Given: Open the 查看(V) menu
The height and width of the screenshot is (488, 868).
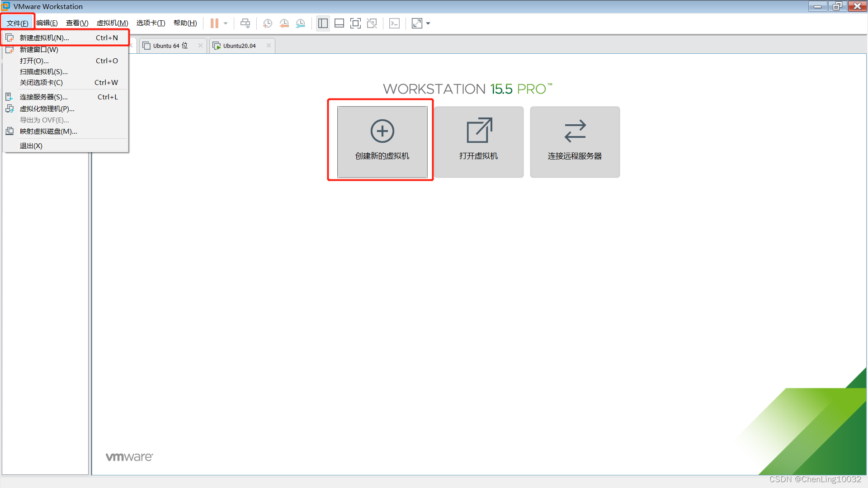Looking at the screenshot, I should pyautogui.click(x=77, y=23).
